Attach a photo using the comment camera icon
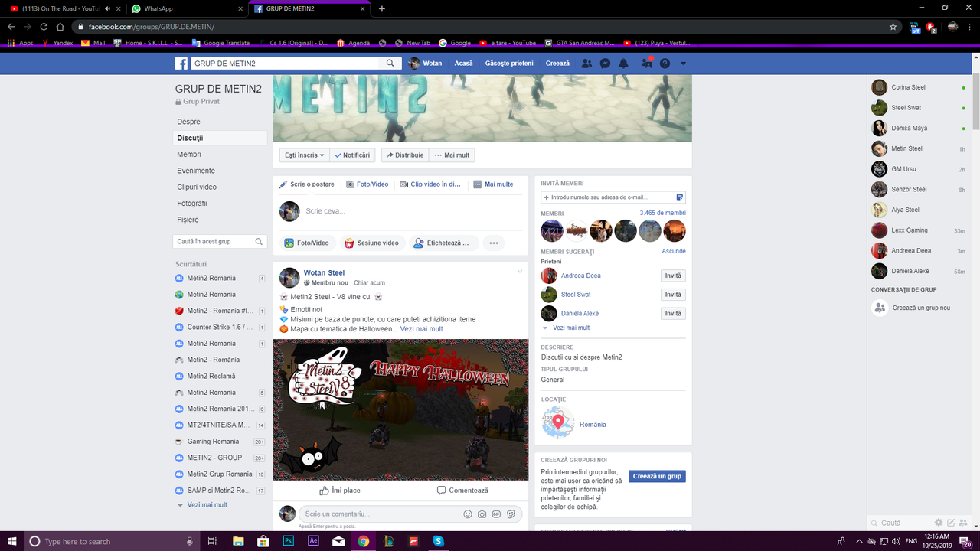Viewport: 980px width, 551px height. click(x=481, y=514)
